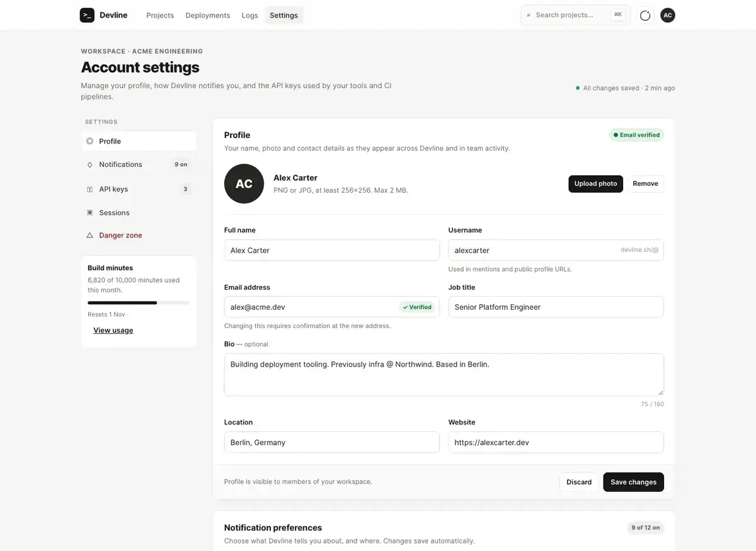This screenshot has height=551, width=756.
Task: Click the ⌘K shortcut hint
Action: 618,14
